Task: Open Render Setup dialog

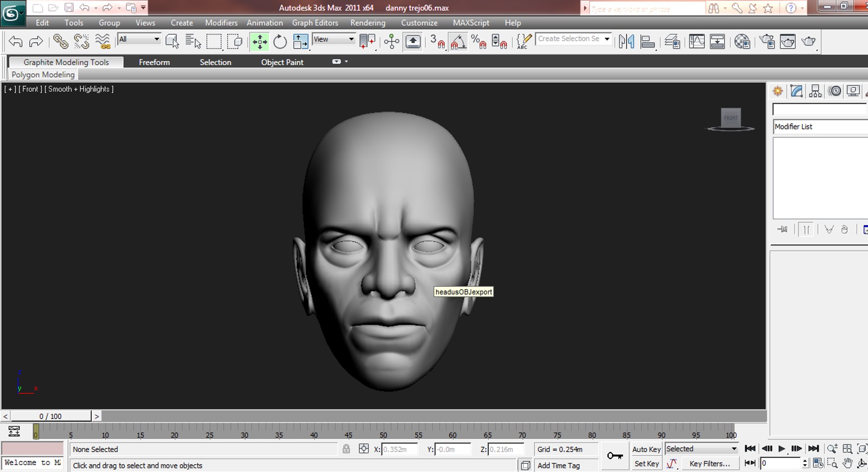Action: pos(767,42)
